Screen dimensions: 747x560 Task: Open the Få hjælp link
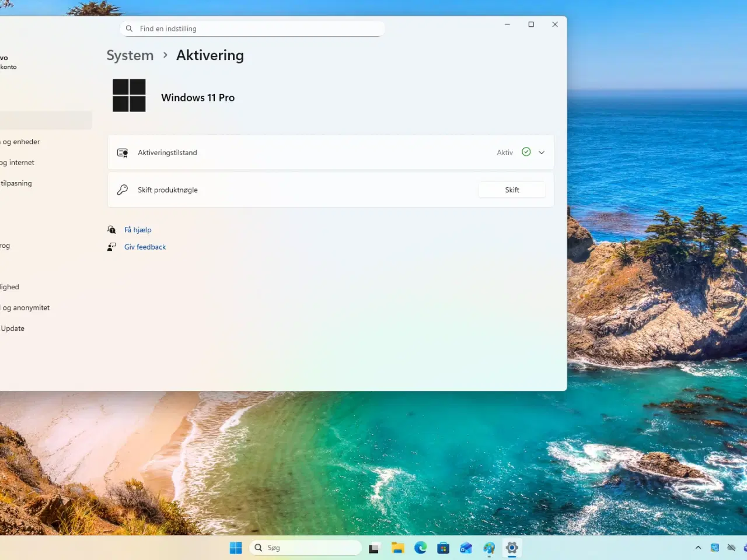137,229
